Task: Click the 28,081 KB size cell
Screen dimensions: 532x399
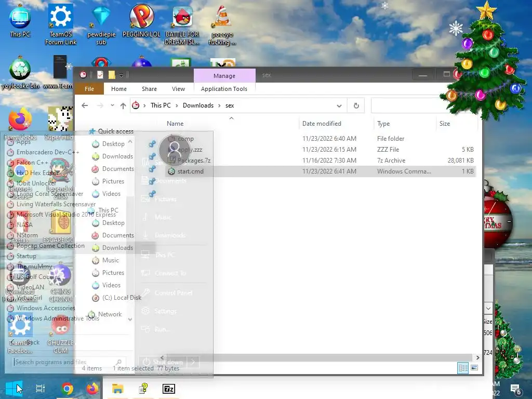Action: pos(460,161)
